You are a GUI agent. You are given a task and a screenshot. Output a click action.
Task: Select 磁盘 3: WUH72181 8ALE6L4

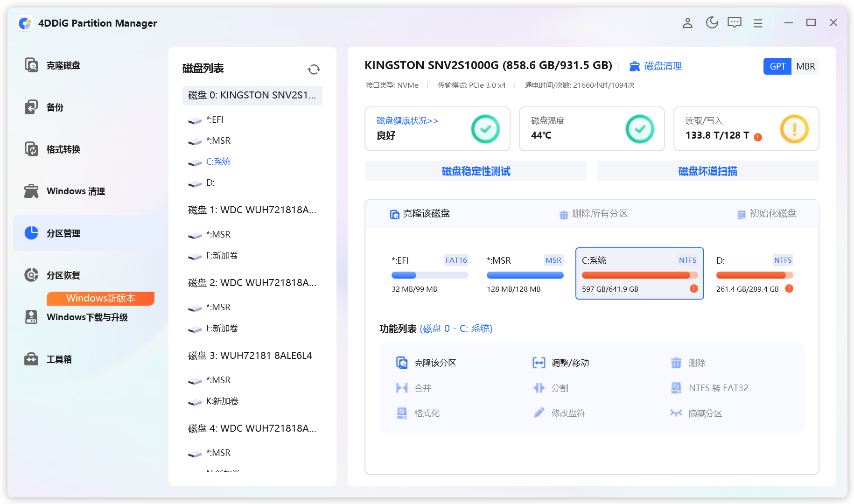pyautogui.click(x=250, y=356)
